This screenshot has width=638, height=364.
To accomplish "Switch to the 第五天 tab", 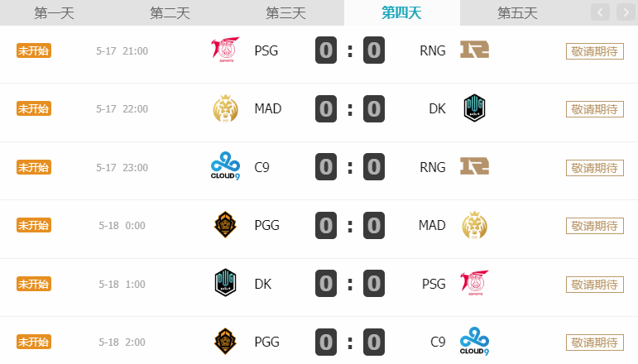I will [x=517, y=13].
